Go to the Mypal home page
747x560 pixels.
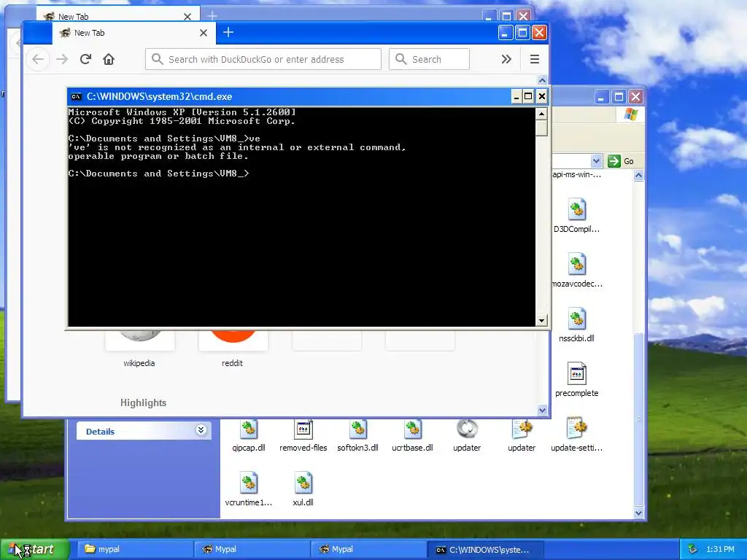[x=109, y=60]
